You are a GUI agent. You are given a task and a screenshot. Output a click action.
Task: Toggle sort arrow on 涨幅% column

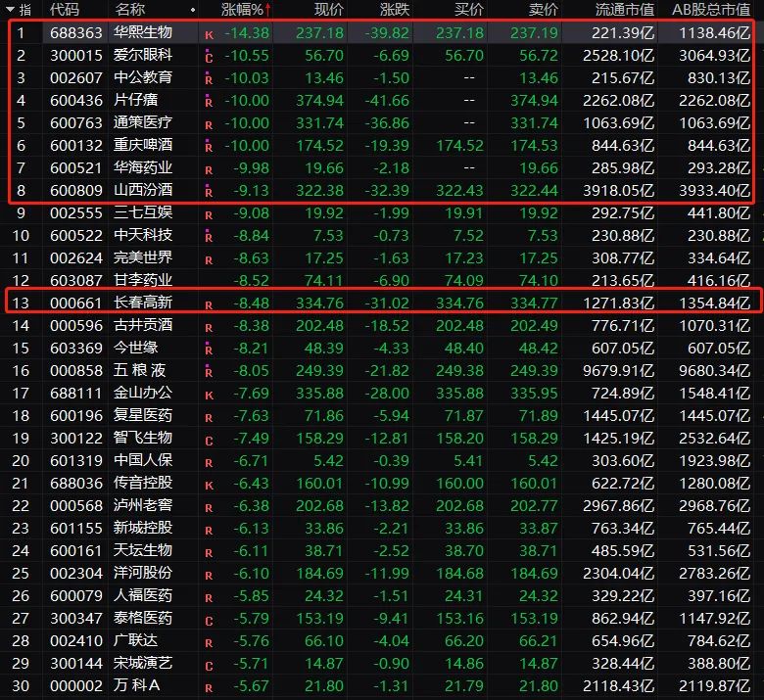coord(268,10)
